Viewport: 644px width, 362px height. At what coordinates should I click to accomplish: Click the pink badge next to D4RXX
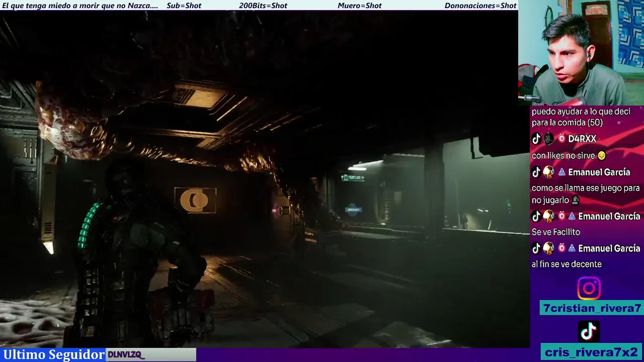(x=561, y=139)
